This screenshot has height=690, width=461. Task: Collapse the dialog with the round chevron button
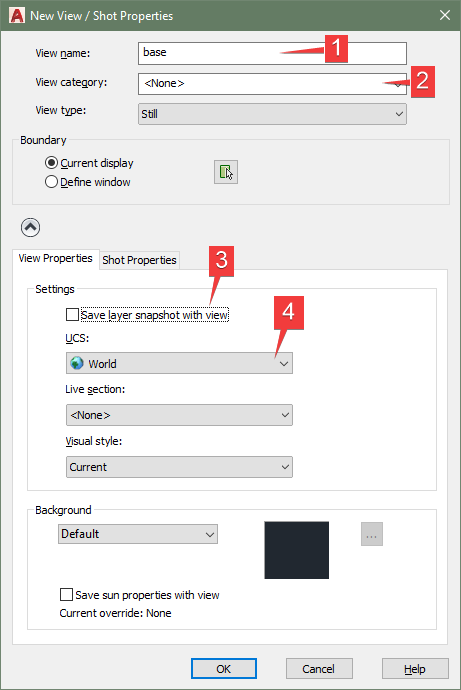point(30,228)
